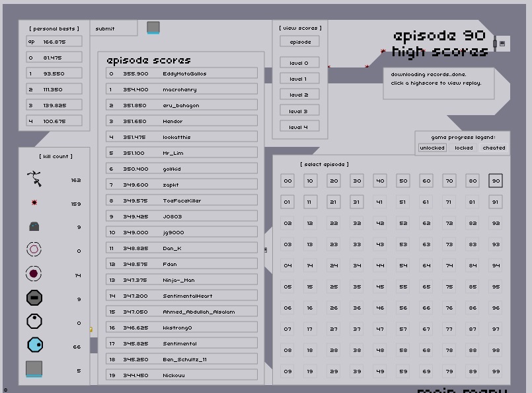Click the unlocked legend box
The image size is (532, 393).
pyautogui.click(x=432, y=148)
